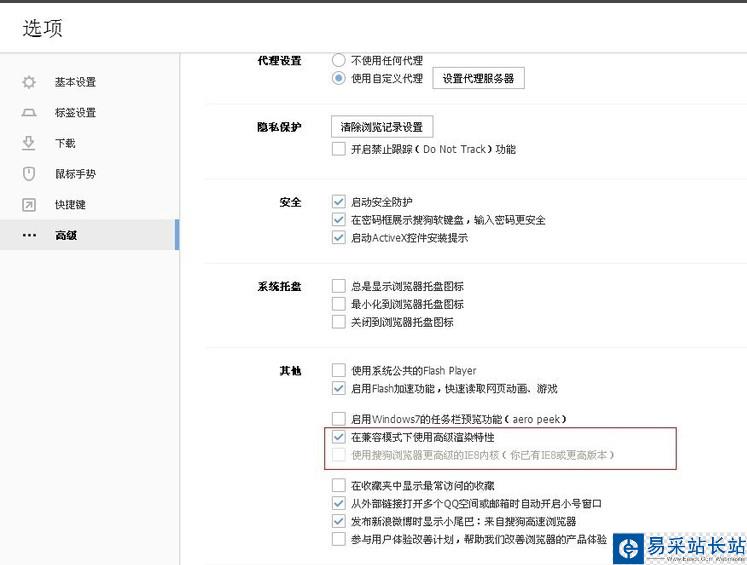
Task: Toggle the QQ空间 auto 小号窗口 checkbox
Action: 338,503
